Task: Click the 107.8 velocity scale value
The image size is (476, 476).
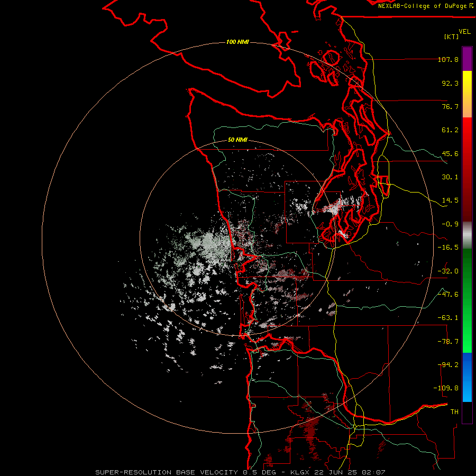Action: coord(448,59)
